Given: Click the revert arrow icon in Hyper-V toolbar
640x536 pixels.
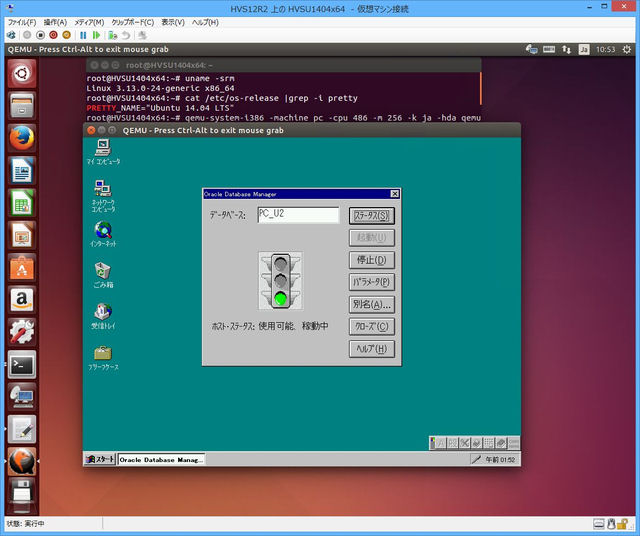Looking at the screenshot, I should [126, 36].
